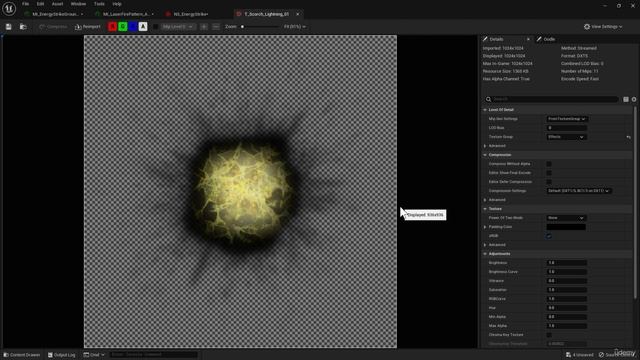The width and height of the screenshot is (640, 360).
Task: Close the T_Scorch_Lightning_01 tab
Action: point(298,14)
